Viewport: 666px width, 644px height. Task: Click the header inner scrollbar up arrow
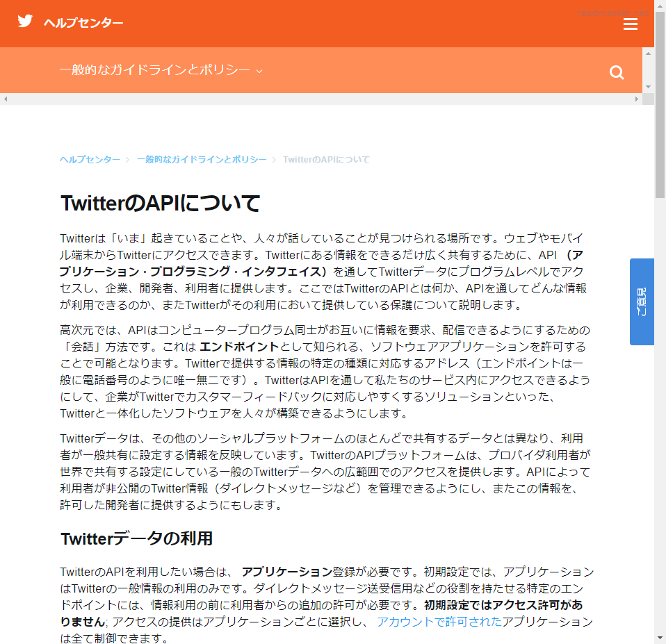coord(648,53)
